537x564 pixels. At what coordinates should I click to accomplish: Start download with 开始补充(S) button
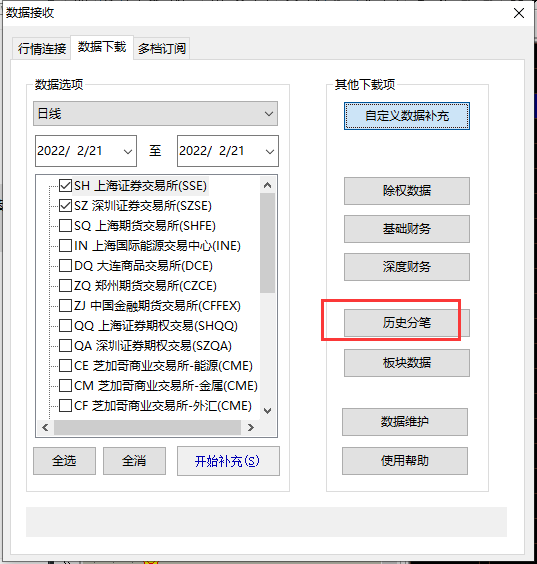click(x=228, y=461)
